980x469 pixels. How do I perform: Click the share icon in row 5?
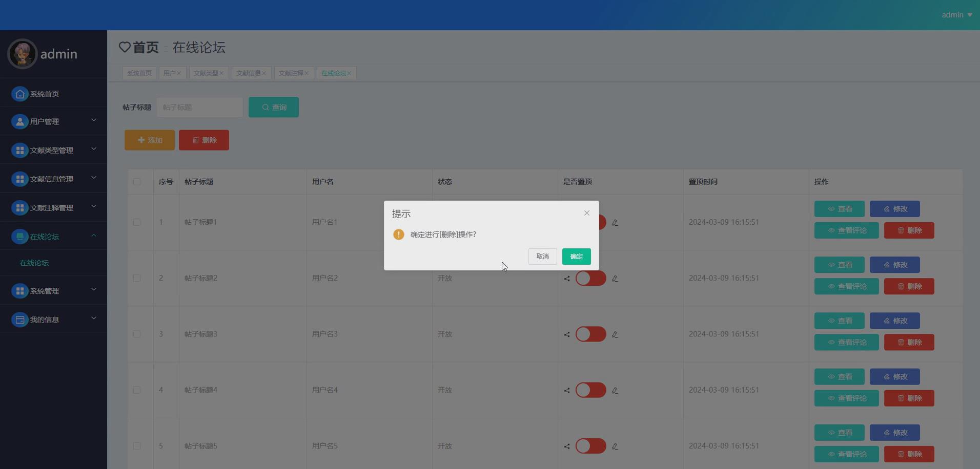click(x=567, y=446)
